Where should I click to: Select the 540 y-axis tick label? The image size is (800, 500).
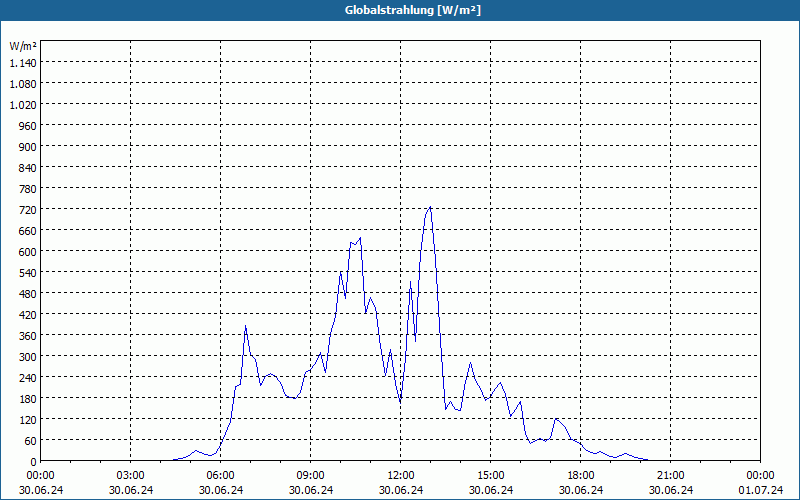point(28,273)
